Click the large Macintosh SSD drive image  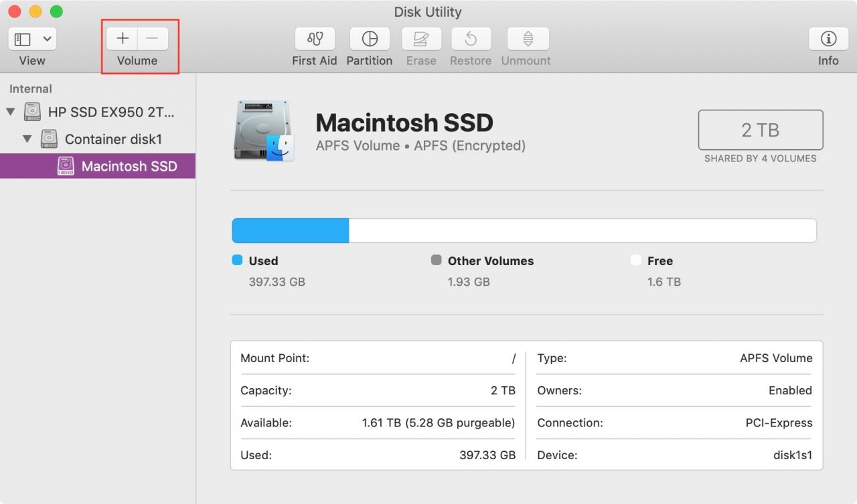pos(264,131)
